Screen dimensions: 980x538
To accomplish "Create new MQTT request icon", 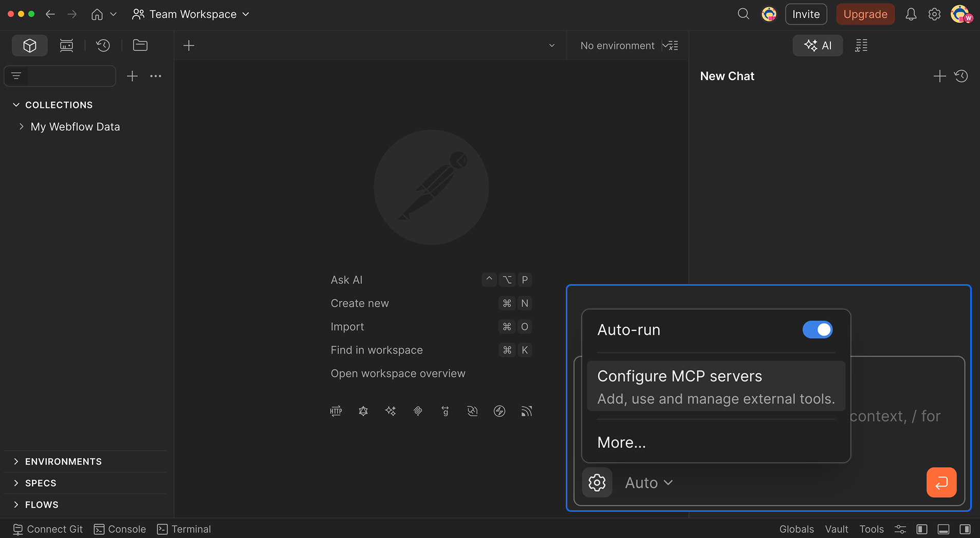I will pyautogui.click(x=527, y=411).
